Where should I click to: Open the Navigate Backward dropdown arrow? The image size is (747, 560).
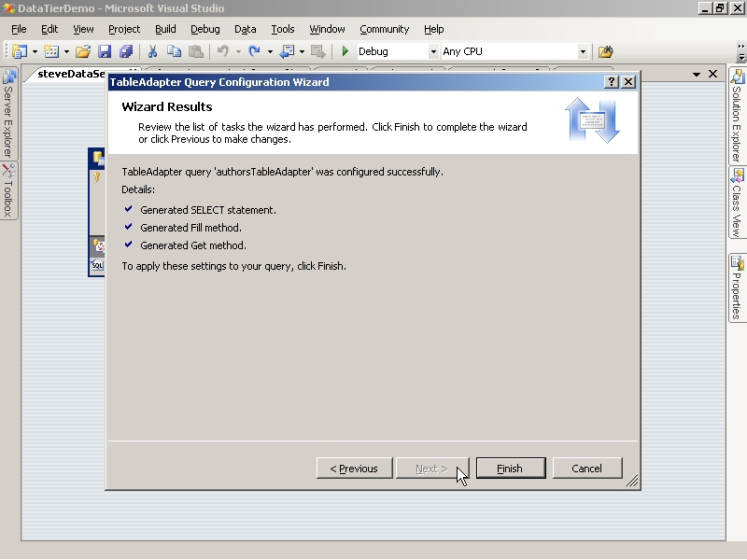302,51
